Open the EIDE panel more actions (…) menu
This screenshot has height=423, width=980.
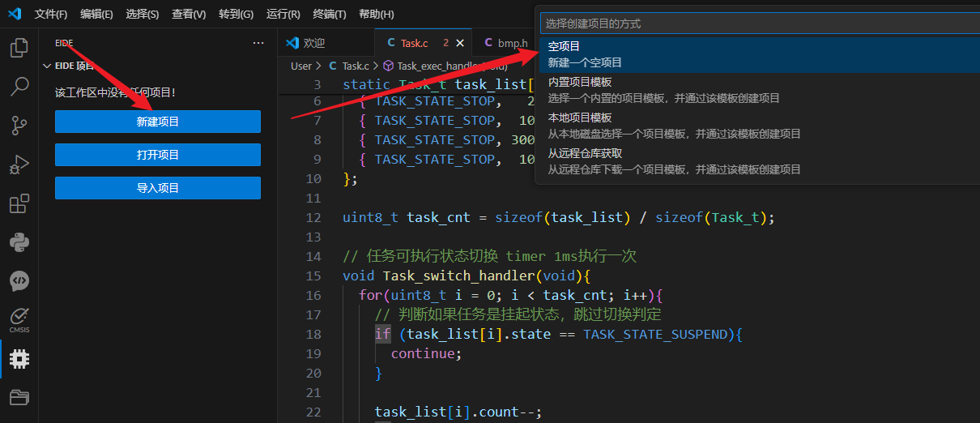coord(258,43)
